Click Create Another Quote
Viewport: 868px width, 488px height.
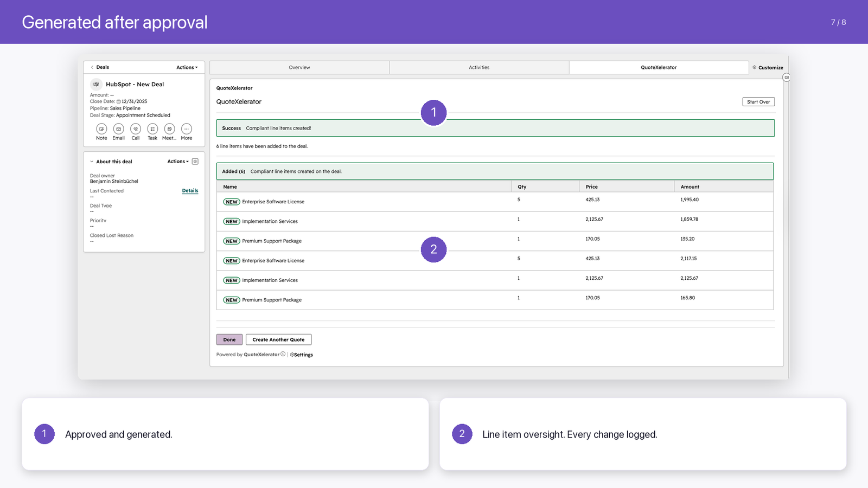(x=278, y=339)
